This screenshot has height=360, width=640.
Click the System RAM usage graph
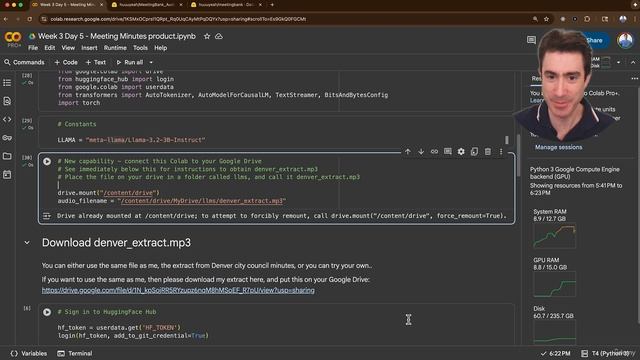click(x=554, y=236)
